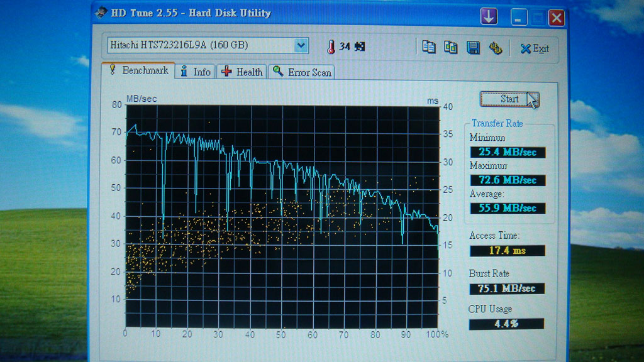Open the Info tab
Image resolution: width=644 pixels, height=362 pixels.
(x=196, y=72)
